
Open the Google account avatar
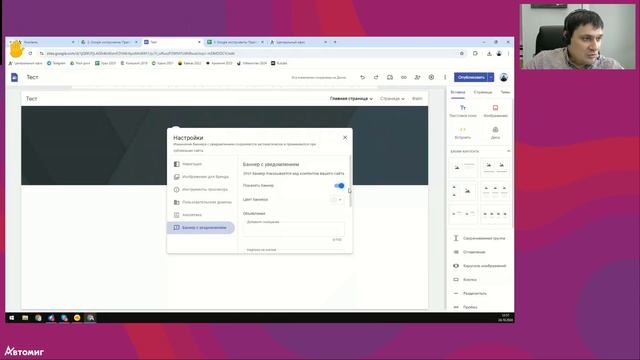[504, 77]
